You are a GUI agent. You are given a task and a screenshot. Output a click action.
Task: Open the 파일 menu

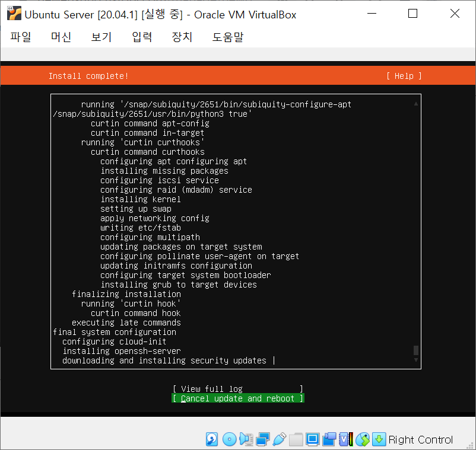(x=21, y=37)
